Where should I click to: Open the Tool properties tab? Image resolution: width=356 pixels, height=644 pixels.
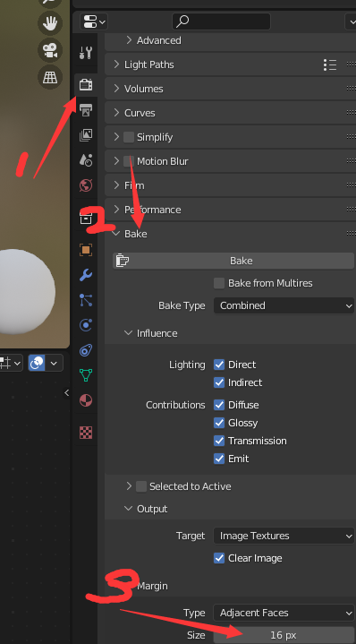click(86, 53)
